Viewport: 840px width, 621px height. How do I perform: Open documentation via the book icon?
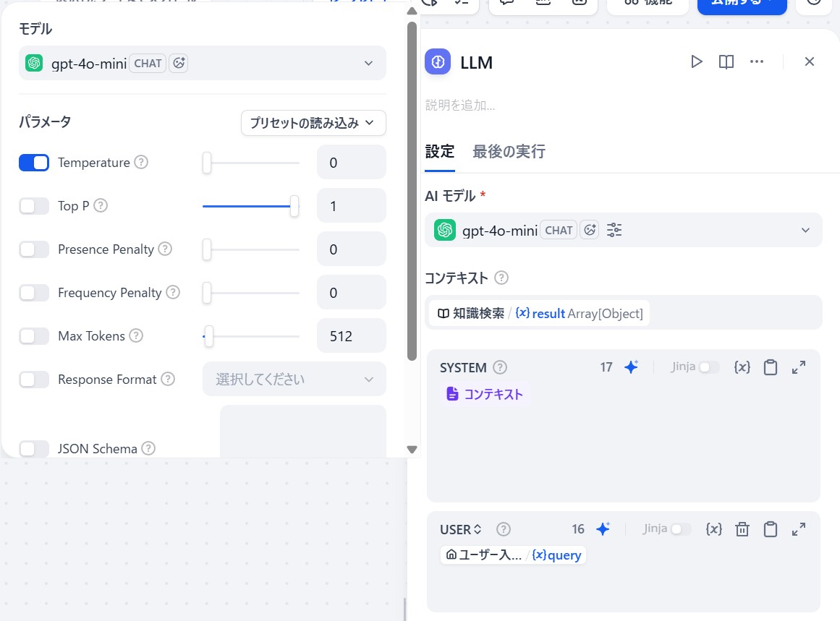[726, 61]
